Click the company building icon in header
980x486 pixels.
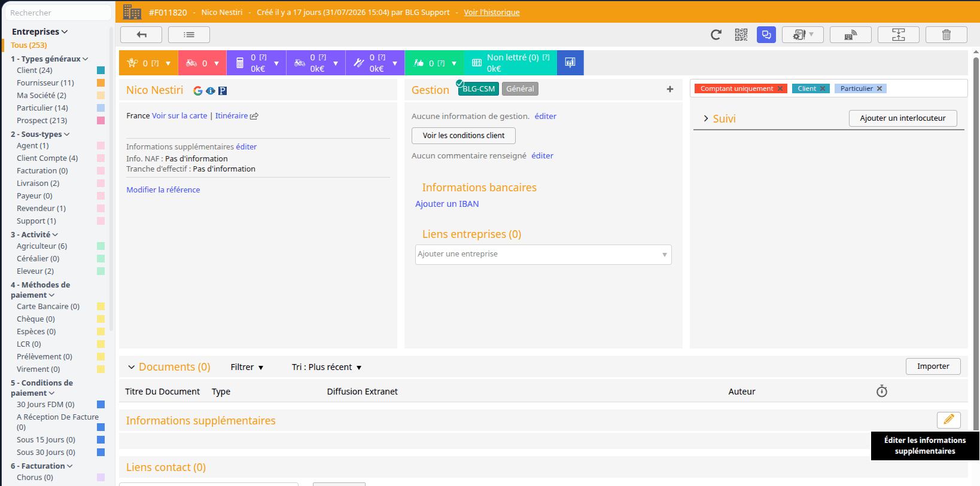tap(132, 12)
